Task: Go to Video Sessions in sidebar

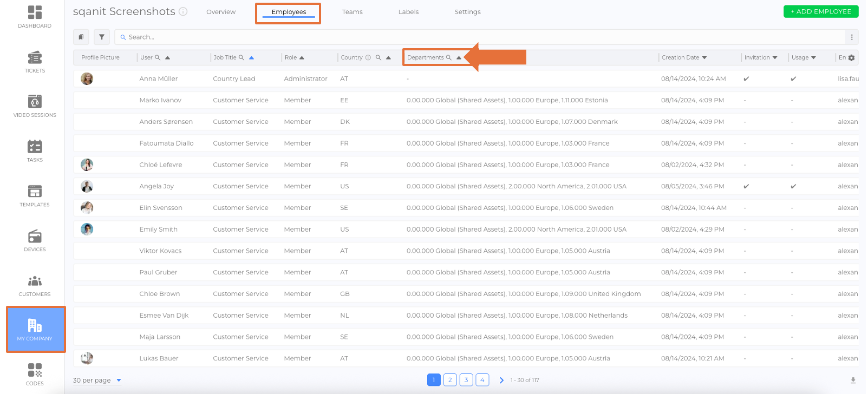Action: tap(35, 106)
